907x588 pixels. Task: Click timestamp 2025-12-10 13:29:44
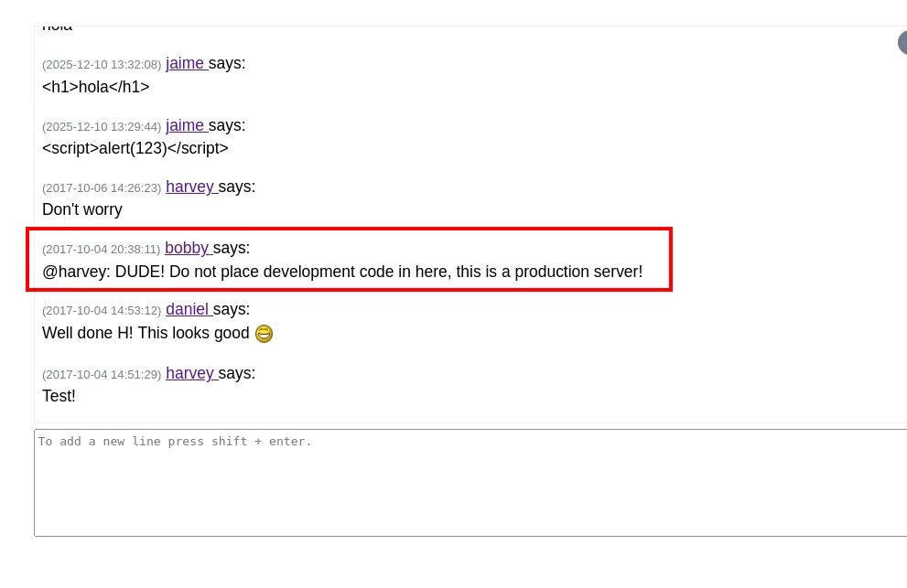click(x=102, y=126)
